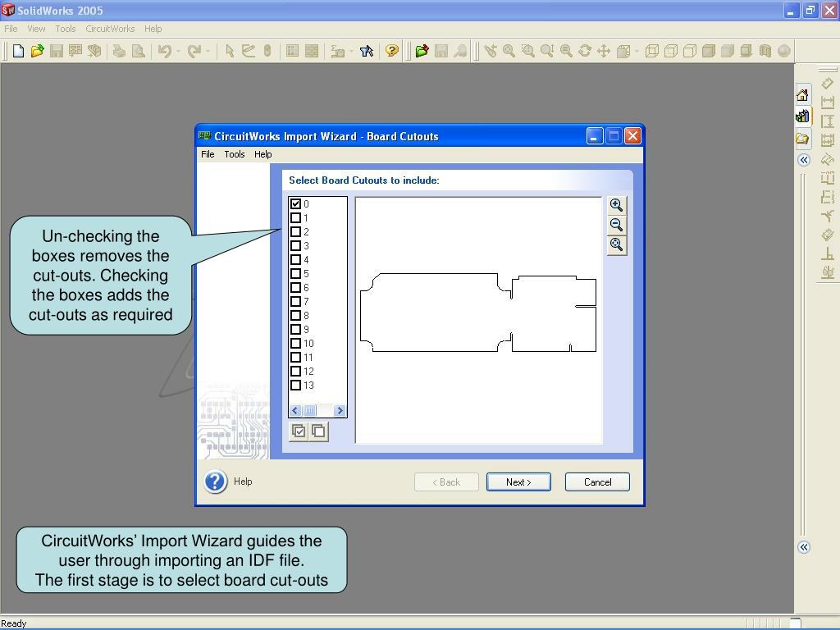840x630 pixels.
Task: Open the house Resources tab in task pane
Action: (802, 95)
